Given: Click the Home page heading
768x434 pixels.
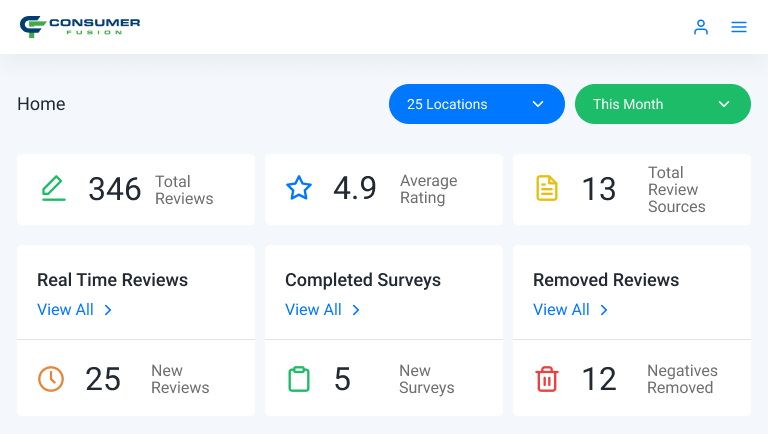Looking at the screenshot, I should pos(41,104).
